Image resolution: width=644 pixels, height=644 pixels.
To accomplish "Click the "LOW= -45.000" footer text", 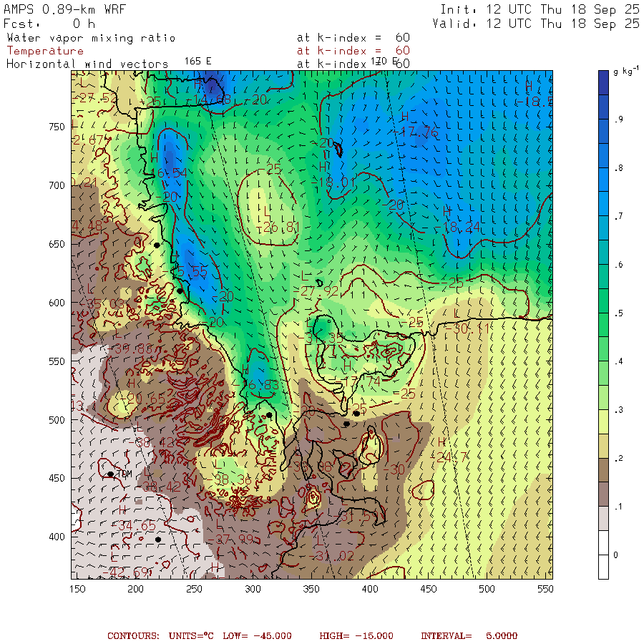I will pos(257,635).
